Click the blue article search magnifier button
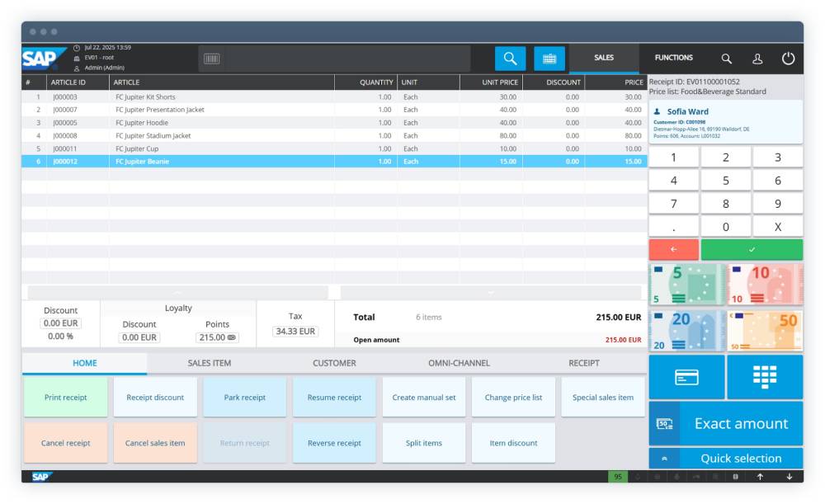825x504 pixels. coord(510,59)
